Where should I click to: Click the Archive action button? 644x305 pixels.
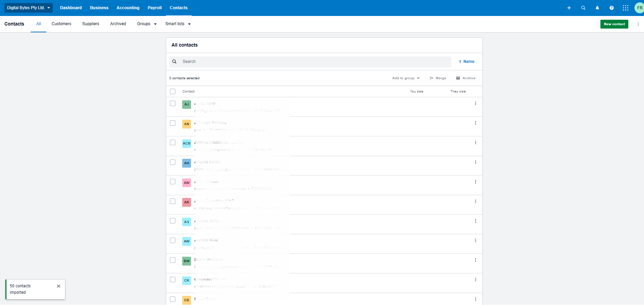tap(466, 78)
